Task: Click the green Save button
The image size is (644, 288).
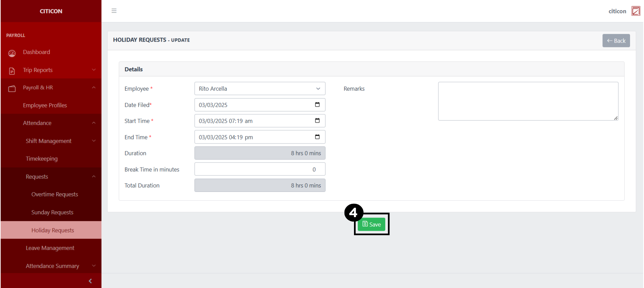Action: click(371, 224)
